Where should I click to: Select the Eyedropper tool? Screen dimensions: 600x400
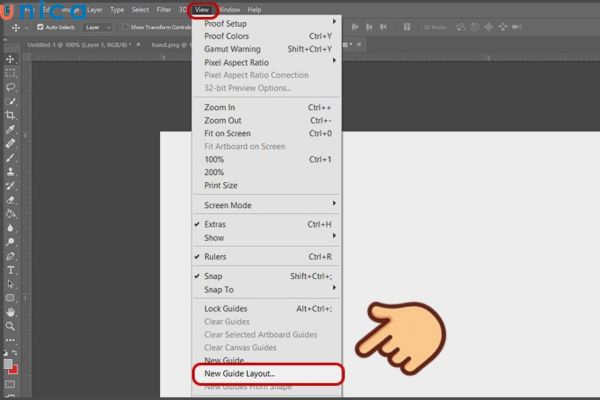[11, 129]
